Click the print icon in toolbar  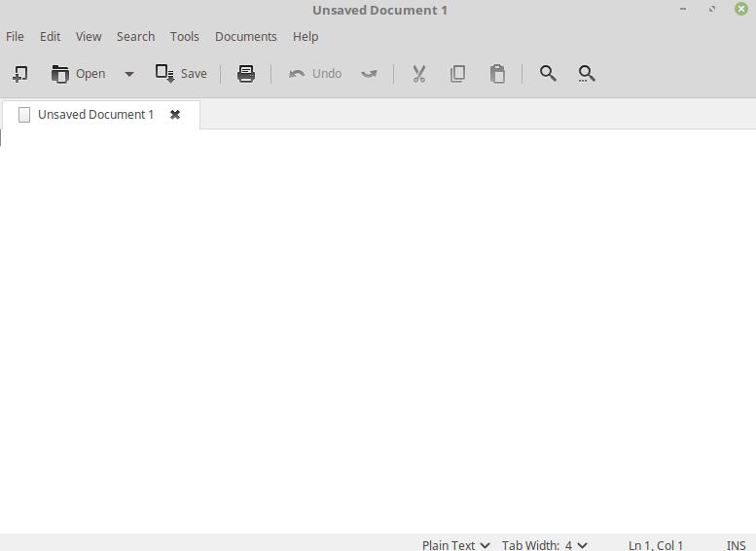pos(246,74)
